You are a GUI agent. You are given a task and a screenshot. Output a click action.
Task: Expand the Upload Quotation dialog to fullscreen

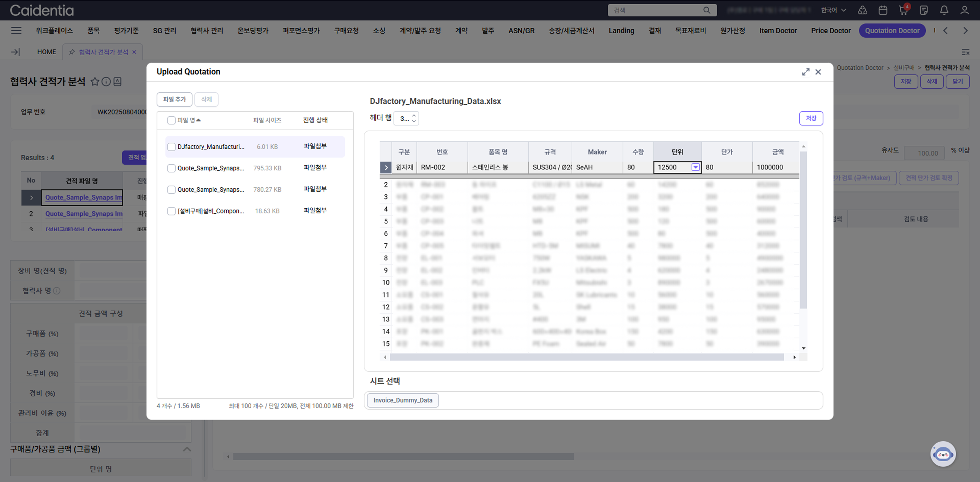click(805, 72)
